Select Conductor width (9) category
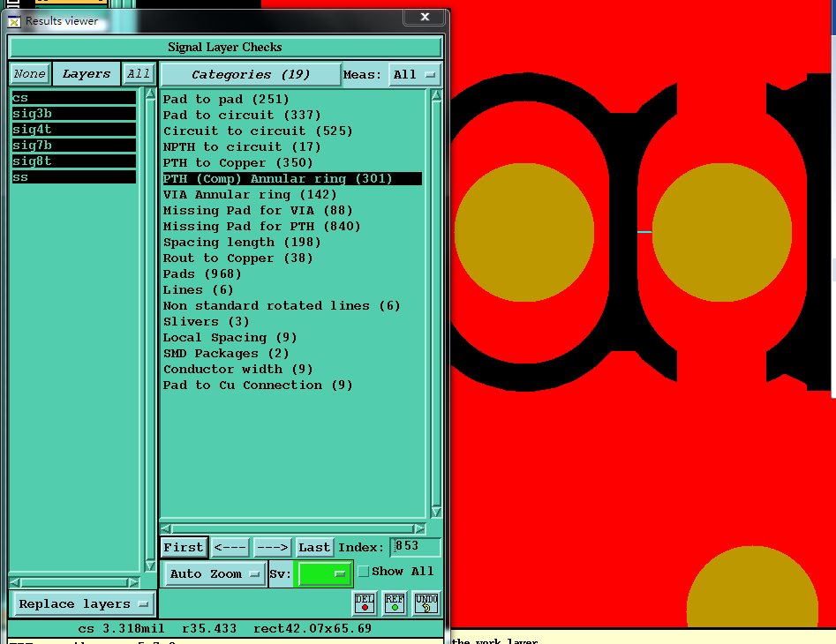 237,369
